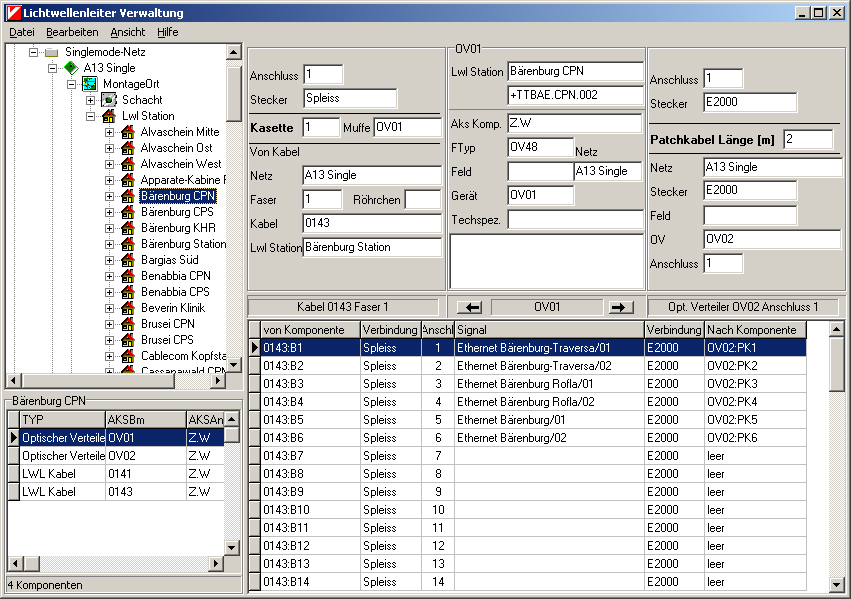
Task: Click the house icon beside Apparate-Kabine
Action: click(x=128, y=180)
